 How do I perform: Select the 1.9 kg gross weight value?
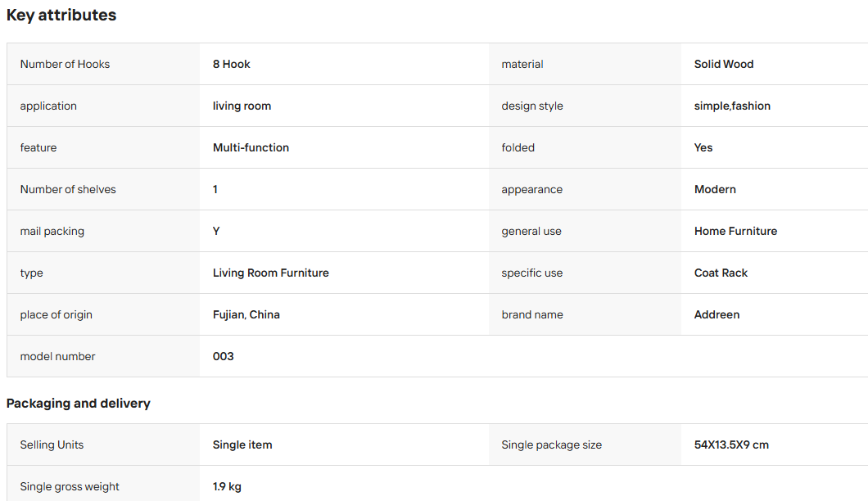click(227, 486)
